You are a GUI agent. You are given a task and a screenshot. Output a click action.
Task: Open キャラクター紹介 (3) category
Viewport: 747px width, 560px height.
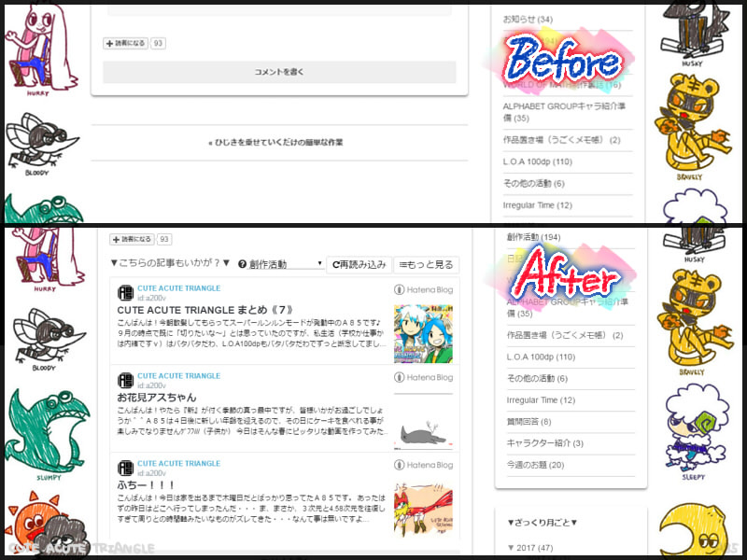coord(544,443)
